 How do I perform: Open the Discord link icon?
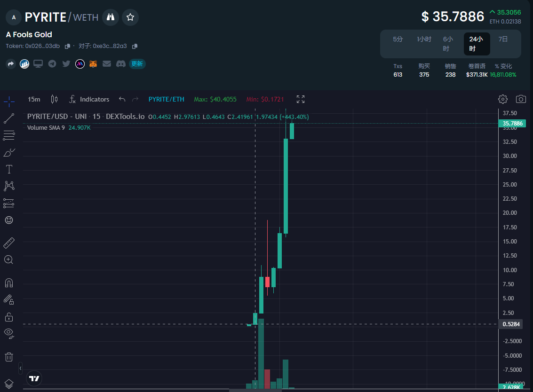pos(121,64)
